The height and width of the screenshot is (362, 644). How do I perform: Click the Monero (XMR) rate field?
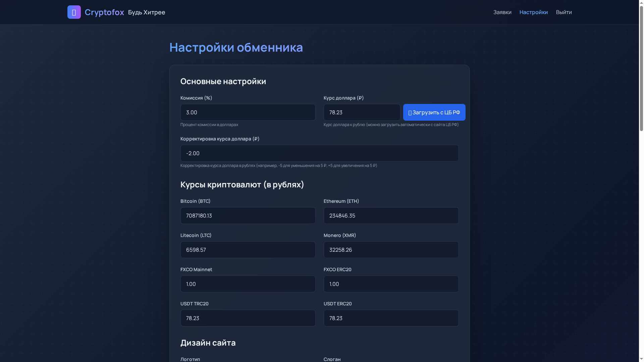391,250
